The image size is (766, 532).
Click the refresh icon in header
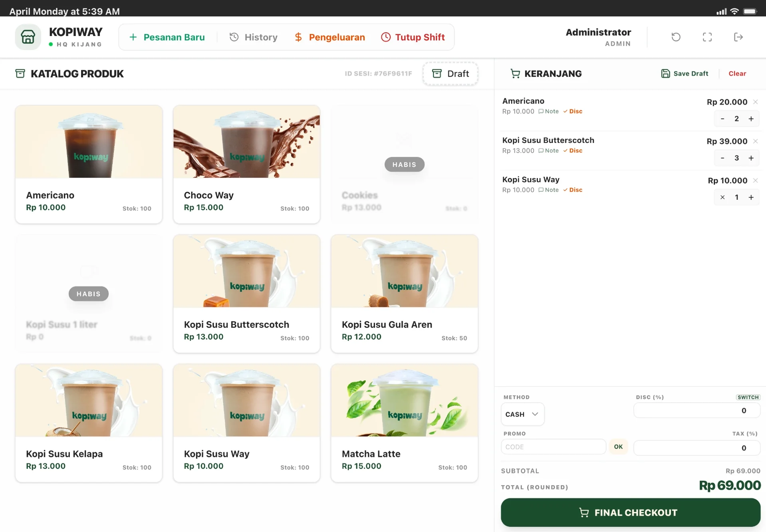point(676,37)
